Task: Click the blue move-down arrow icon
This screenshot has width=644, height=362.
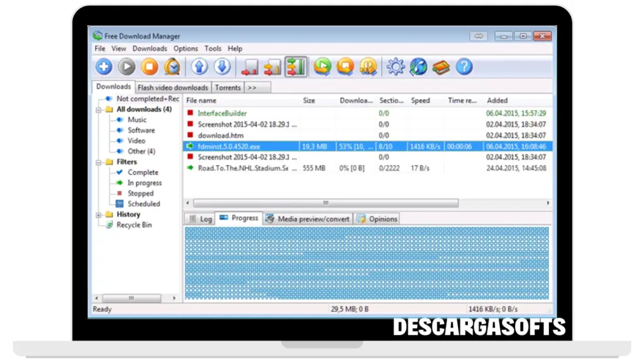Action: tap(222, 67)
